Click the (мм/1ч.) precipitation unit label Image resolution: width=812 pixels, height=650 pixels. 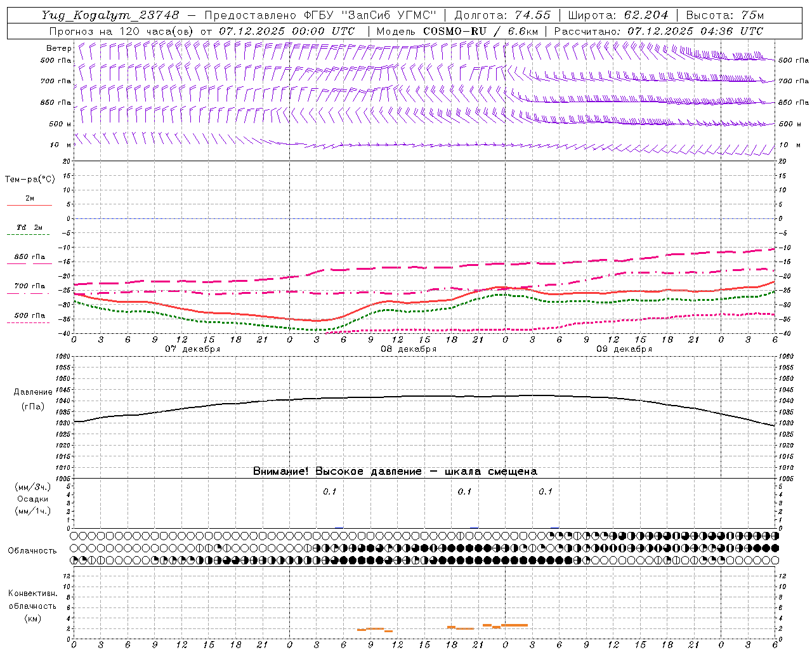[x=33, y=511]
